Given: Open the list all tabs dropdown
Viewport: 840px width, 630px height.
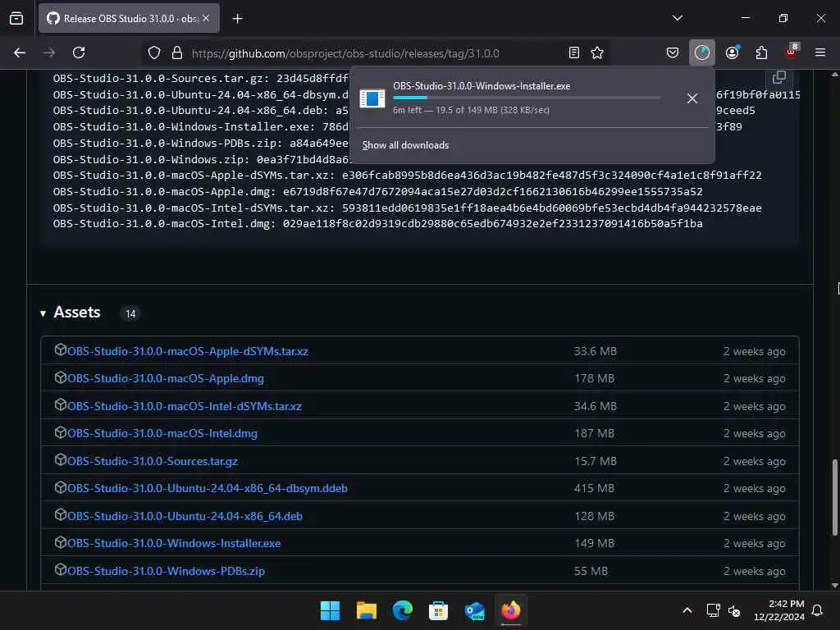Looking at the screenshot, I should click(x=677, y=18).
